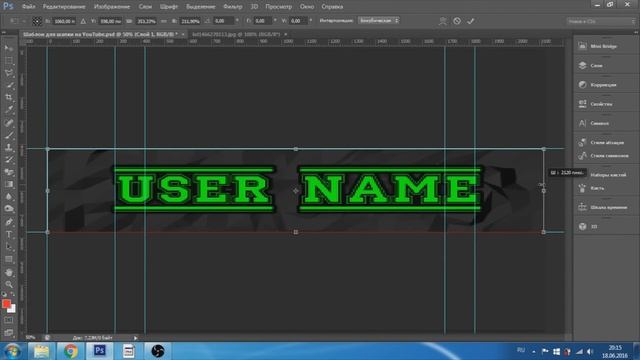Select the Healing Brush tool

pos(9,122)
